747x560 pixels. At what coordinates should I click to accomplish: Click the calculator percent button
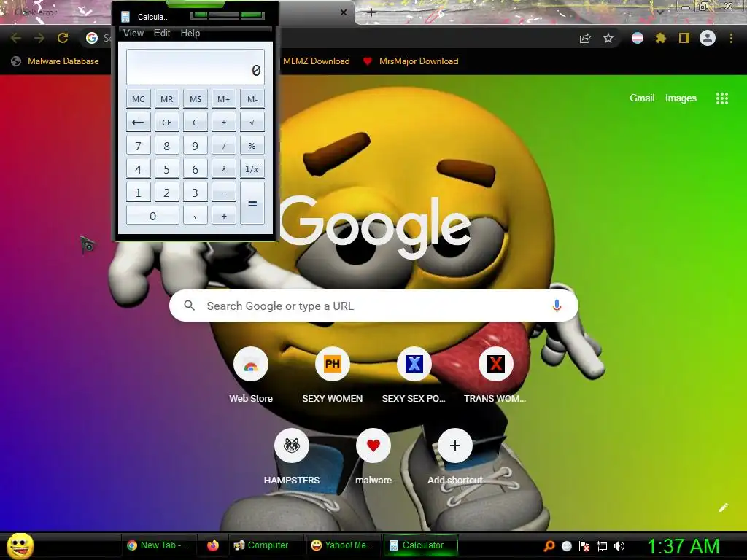(252, 146)
